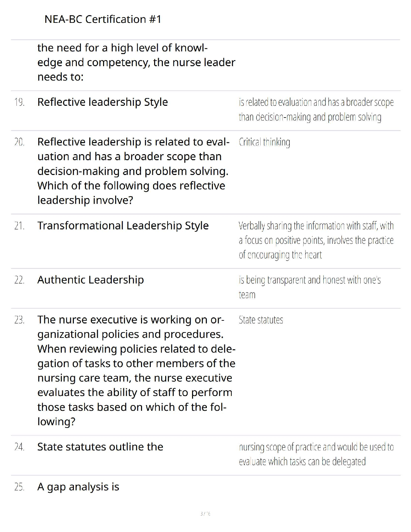This screenshot has width=411, height=532.
Task: Select the partial question about knowledge and competency
Action: (x=136, y=62)
